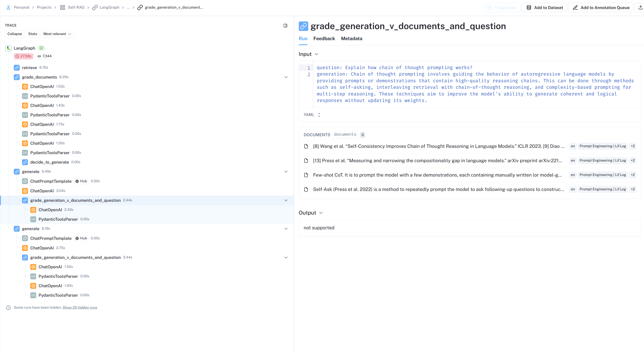This screenshot has width=644, height=351.
Task: Click the green success checkmark badge
Action: [x=41, y=48]
